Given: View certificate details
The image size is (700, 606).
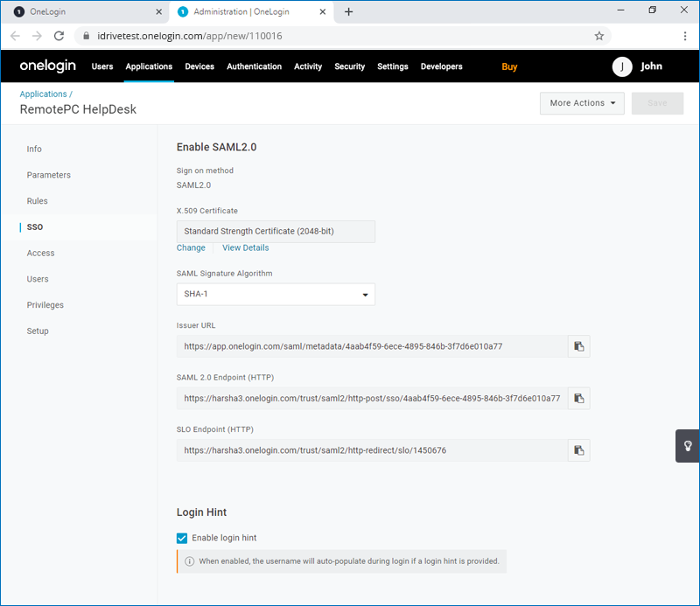Looking at the screenshot, I should [x=245, y=247].
